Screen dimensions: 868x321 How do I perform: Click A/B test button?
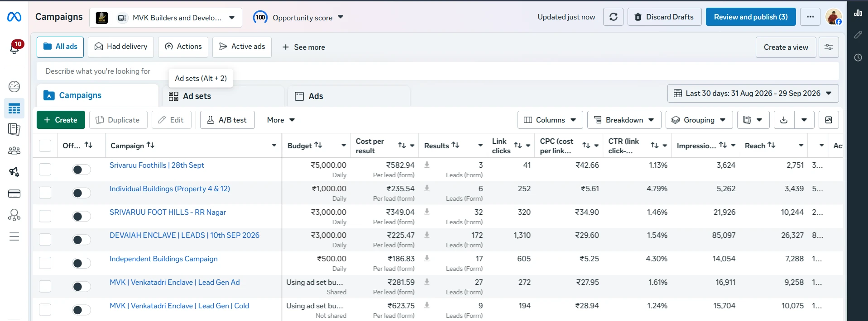(227, 120)
